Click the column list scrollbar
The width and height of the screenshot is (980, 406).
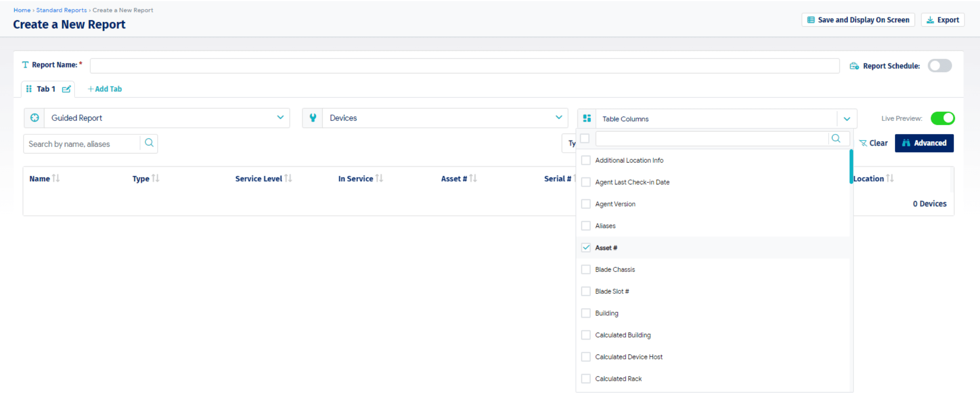851,167
